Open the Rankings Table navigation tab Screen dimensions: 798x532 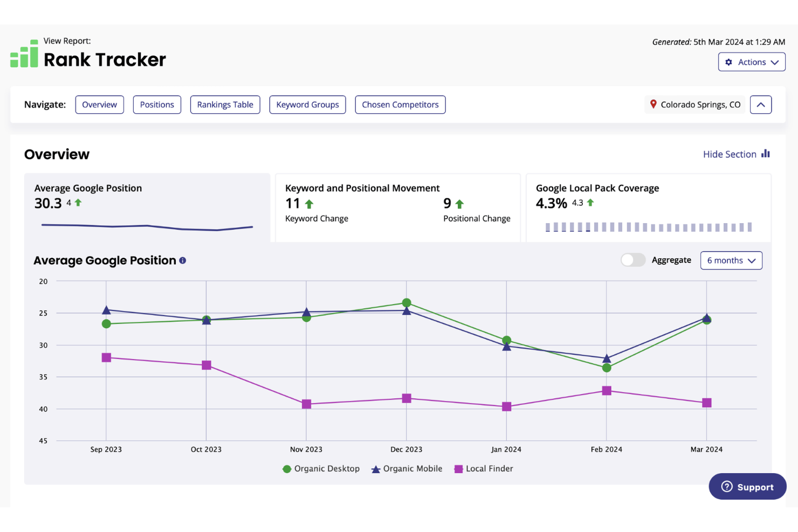point(225,105)
